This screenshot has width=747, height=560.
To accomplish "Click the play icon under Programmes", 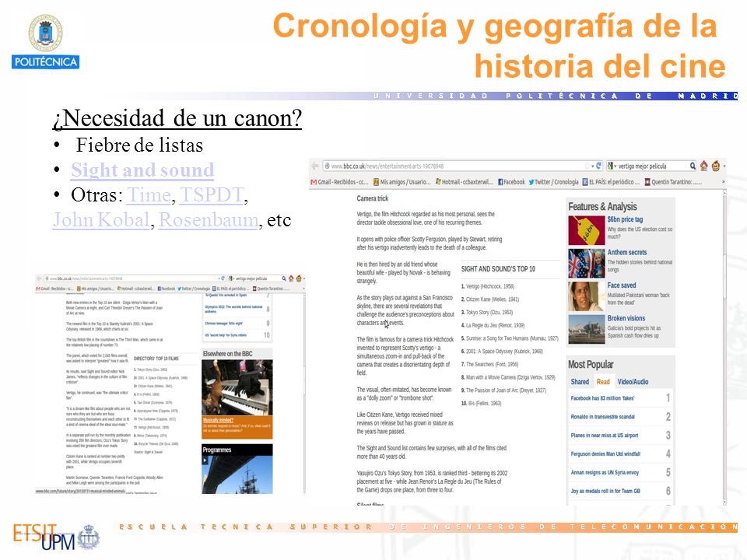I will pyautogui.click(x=205, y=460).
